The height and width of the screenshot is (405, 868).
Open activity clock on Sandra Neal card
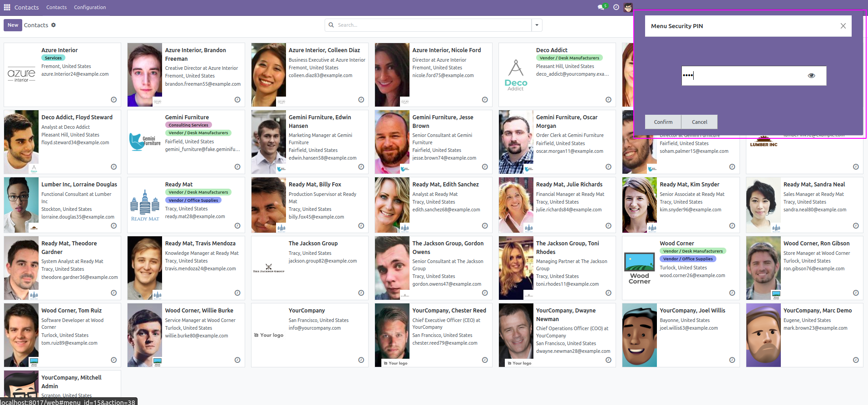(856, 226)
